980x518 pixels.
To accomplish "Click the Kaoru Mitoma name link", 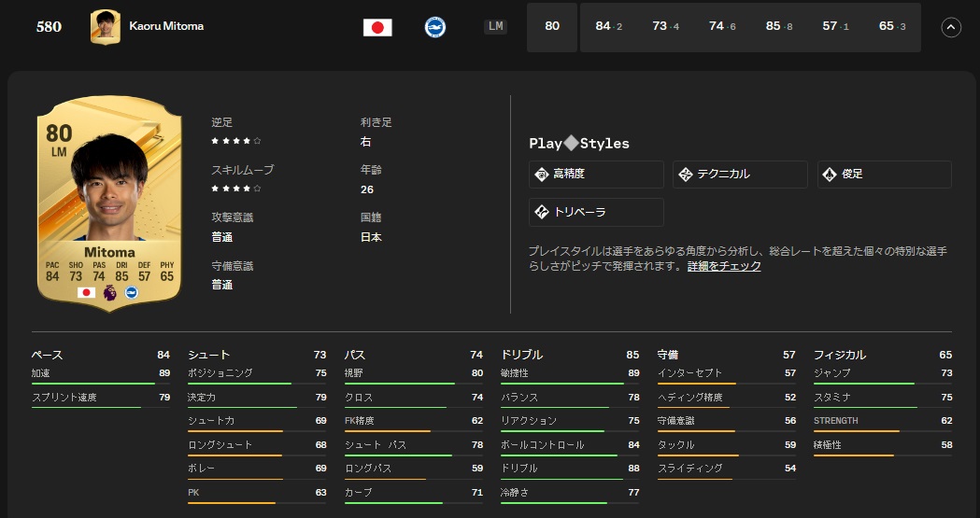I will tap(166, 26).
